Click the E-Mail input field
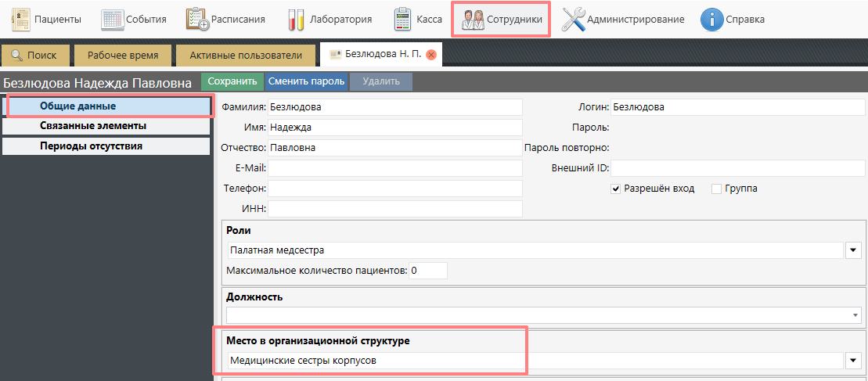 tap(395, 168)
